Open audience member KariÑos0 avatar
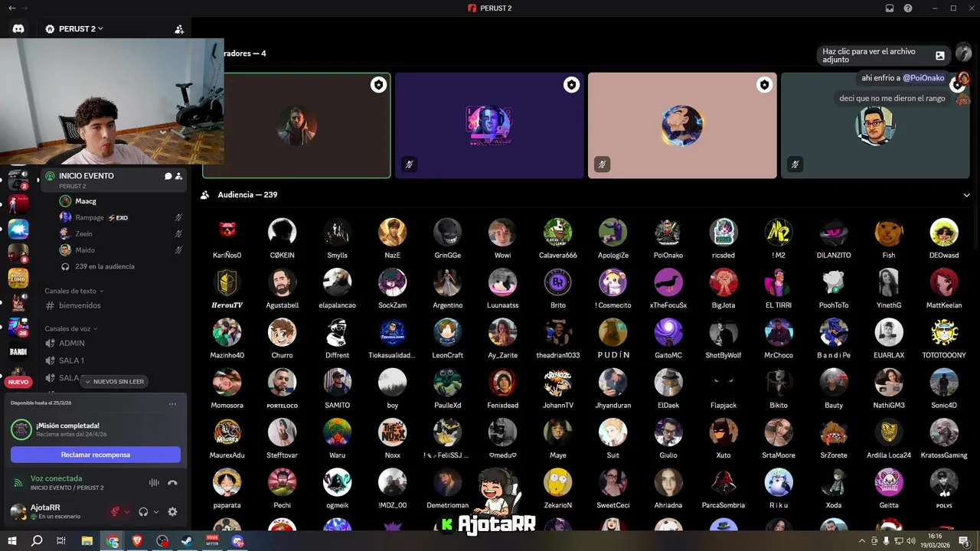 [227, 232]
